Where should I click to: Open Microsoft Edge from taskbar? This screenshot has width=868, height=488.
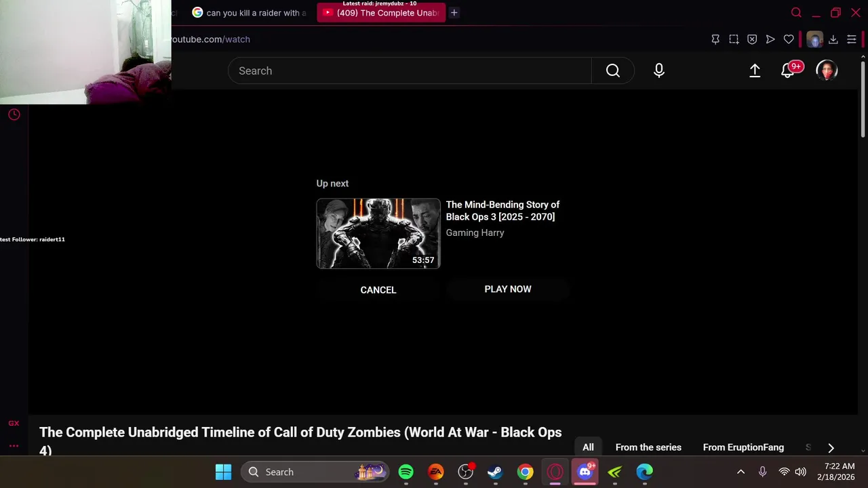click(645, 472)
